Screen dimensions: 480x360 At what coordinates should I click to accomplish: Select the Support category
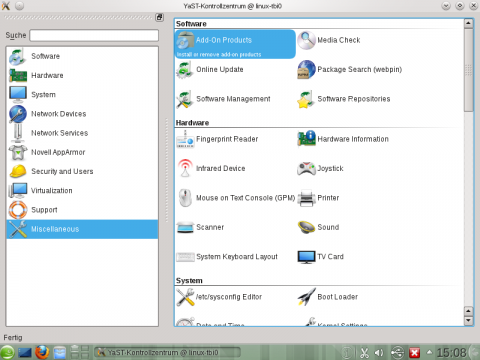pos(82,210)
